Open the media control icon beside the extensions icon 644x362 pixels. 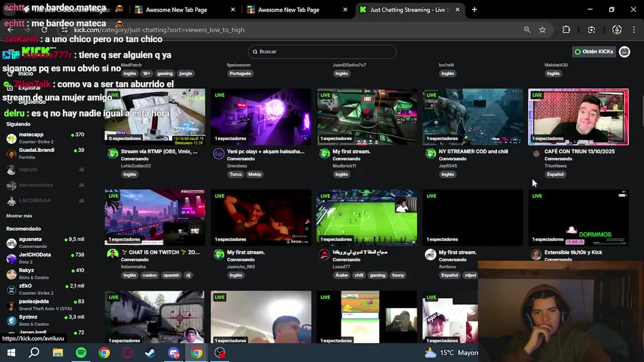591,30
